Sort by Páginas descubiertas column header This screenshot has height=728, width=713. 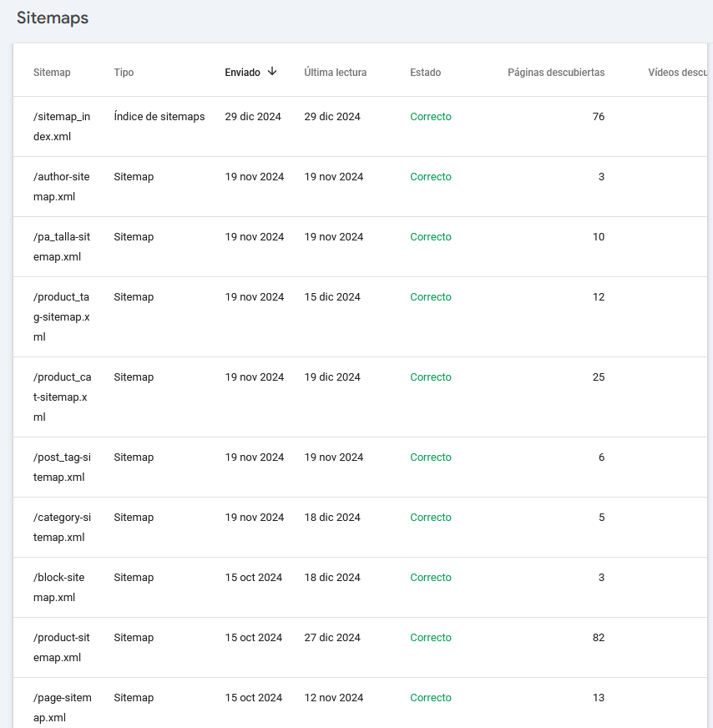tap(556, 73)
